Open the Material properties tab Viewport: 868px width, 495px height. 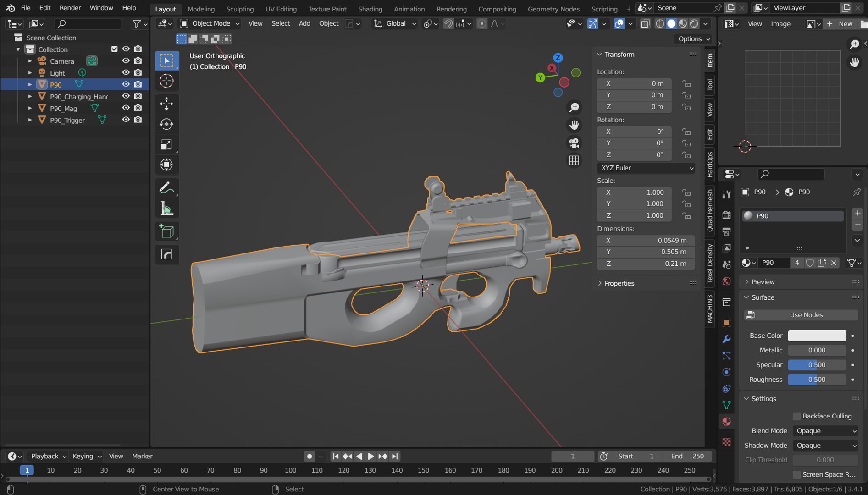click(726, 421)
